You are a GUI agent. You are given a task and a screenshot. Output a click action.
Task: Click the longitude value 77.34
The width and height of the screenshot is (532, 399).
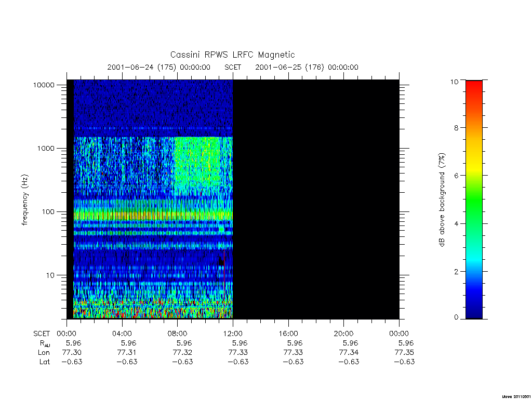(x=349, y=353)
